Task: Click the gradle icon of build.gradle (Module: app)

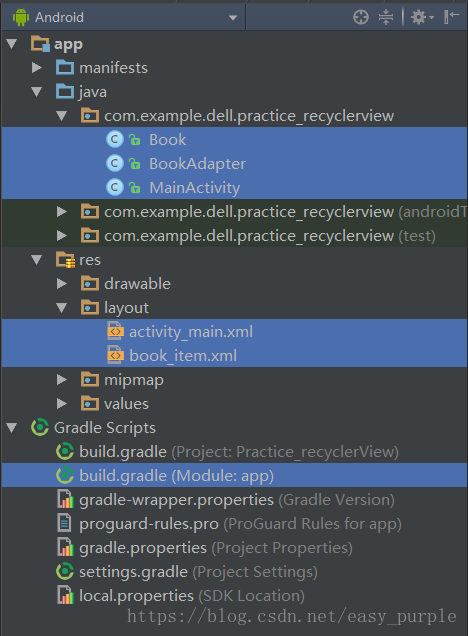Action: coord(65,475)
